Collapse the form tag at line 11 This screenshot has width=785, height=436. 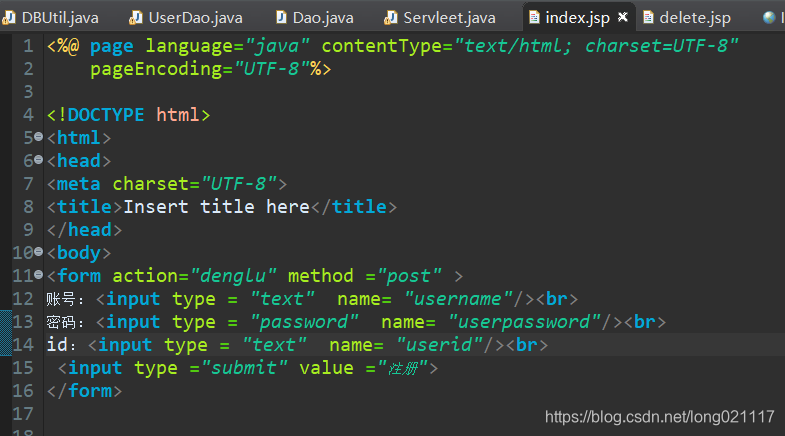39,275
